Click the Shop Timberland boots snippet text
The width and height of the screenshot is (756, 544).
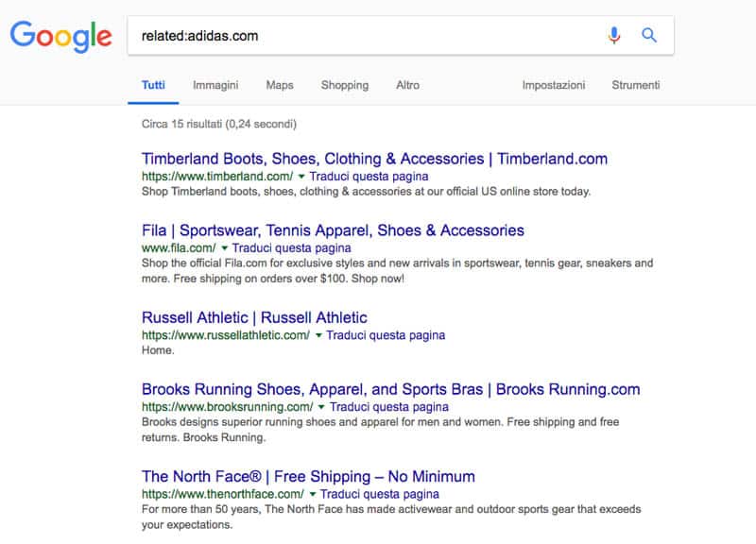(x=366, y=192)
